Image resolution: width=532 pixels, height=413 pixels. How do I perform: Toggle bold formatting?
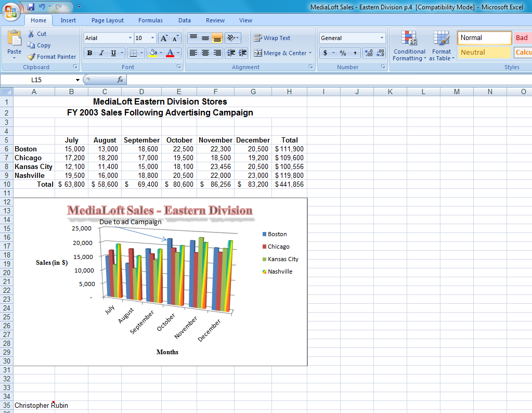pyautogui.click(x=89, y=53)
